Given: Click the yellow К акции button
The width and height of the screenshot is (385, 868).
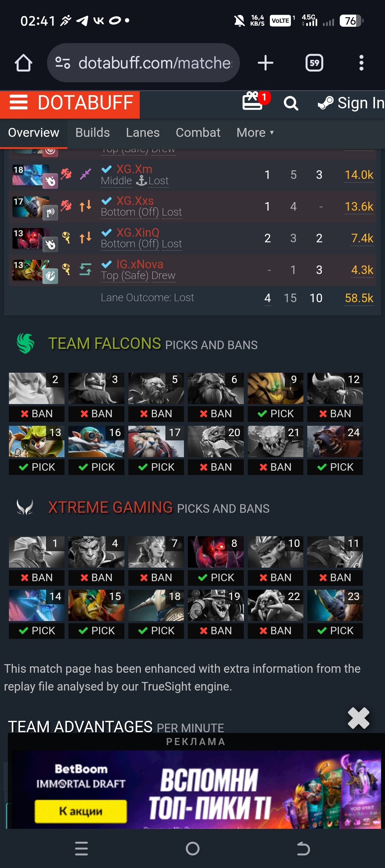Looking at the screenshot, I should 81,811.
